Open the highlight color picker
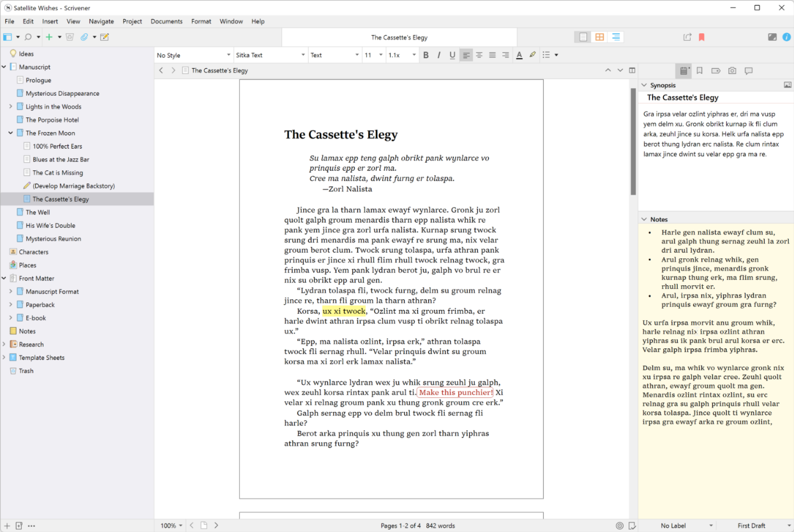 click(533, 55)
